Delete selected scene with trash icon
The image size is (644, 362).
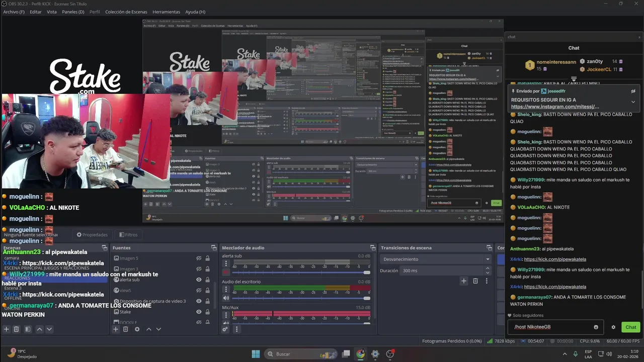point(16,329)
